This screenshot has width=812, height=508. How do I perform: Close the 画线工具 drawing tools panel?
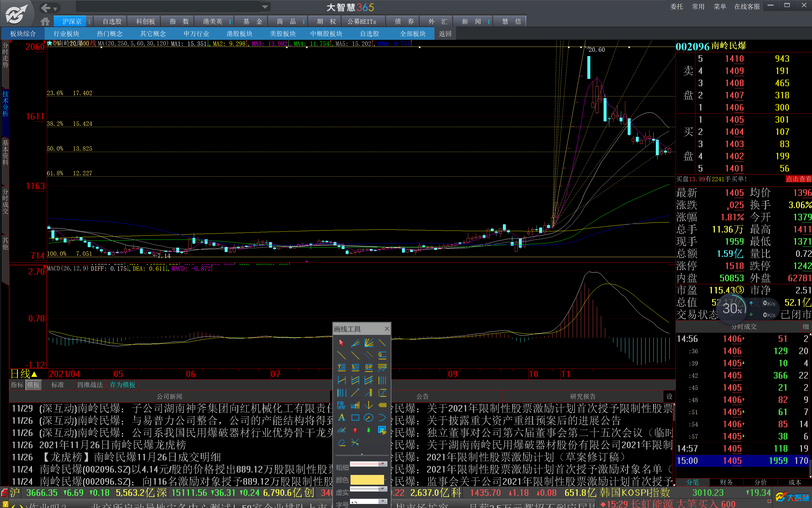(x=387, y=329)
